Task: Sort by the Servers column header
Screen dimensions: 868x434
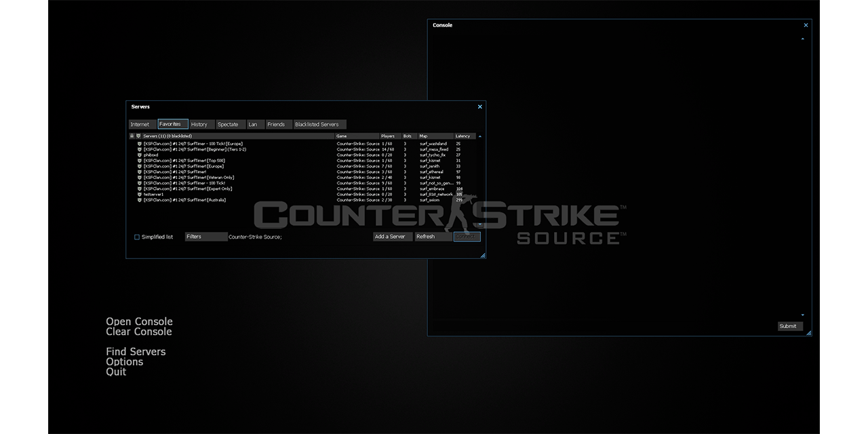Action: point(239,136)
